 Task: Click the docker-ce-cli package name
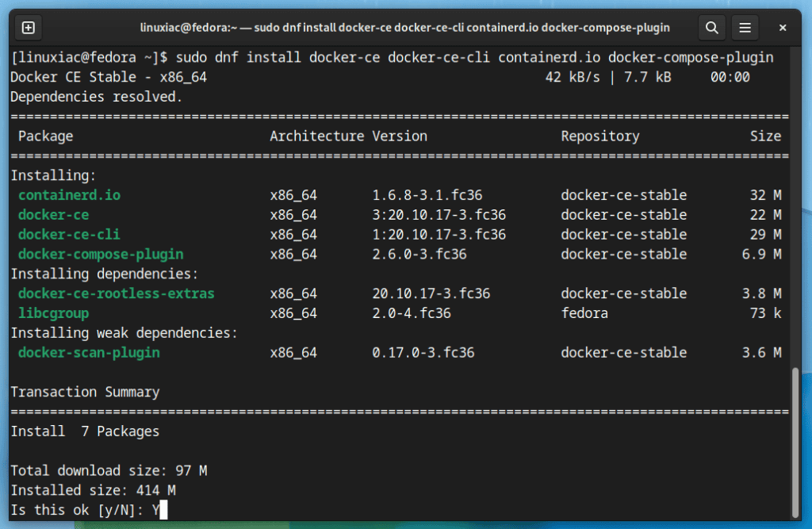(69, 235)
